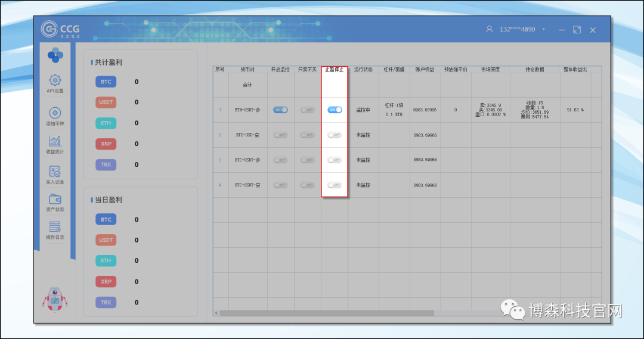Click the BTC badge under 共计盈利
This screenshot has width=644, height=339.
(x=106, y=82)
